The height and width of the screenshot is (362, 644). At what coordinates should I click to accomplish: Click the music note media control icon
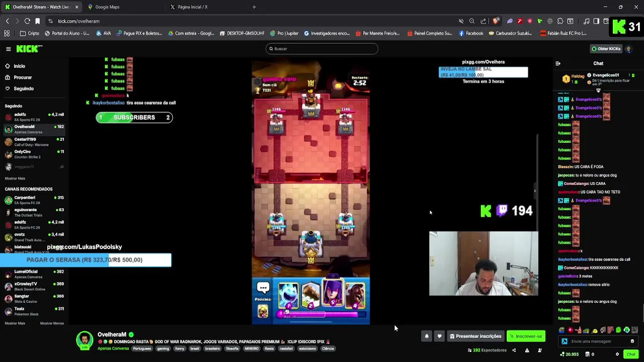pyautogui.click(x=586, y=21)
